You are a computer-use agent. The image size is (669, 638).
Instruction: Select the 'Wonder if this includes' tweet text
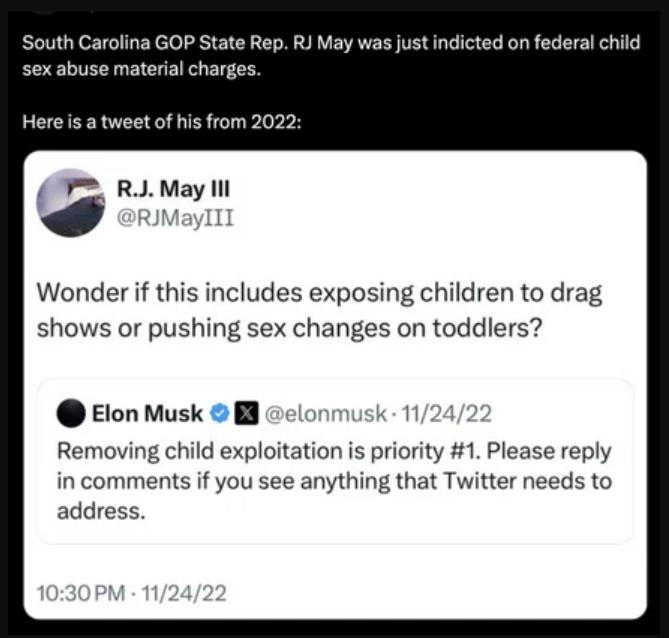click(x=319, y=310)
